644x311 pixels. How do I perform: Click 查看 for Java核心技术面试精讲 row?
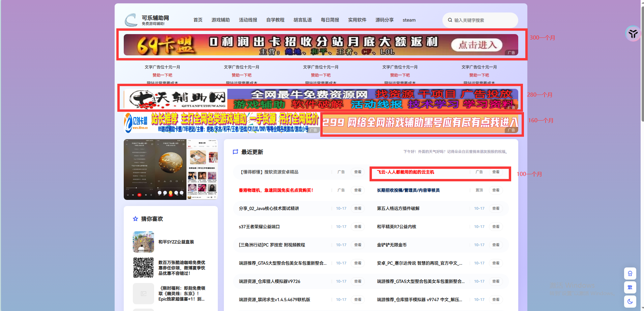coord(358,208)
